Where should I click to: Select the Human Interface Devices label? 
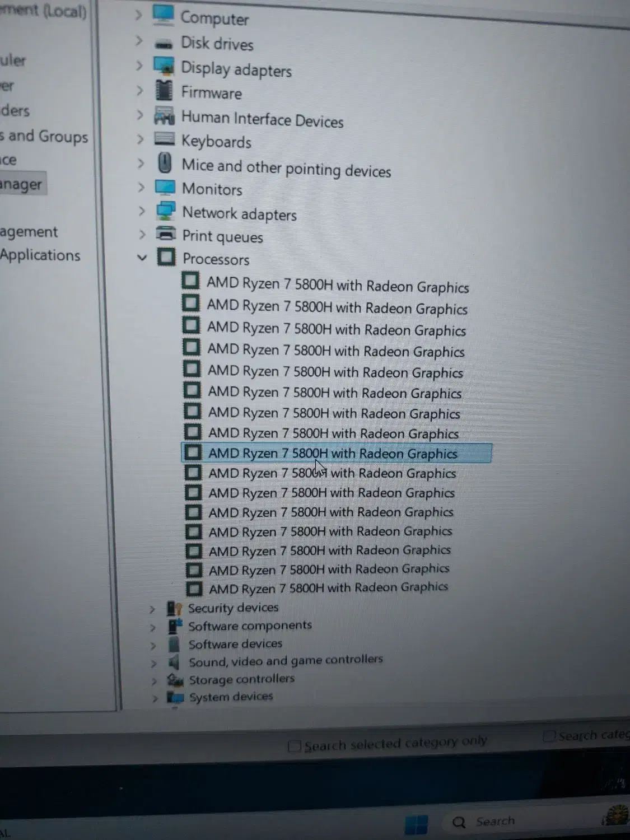point(262,119)
